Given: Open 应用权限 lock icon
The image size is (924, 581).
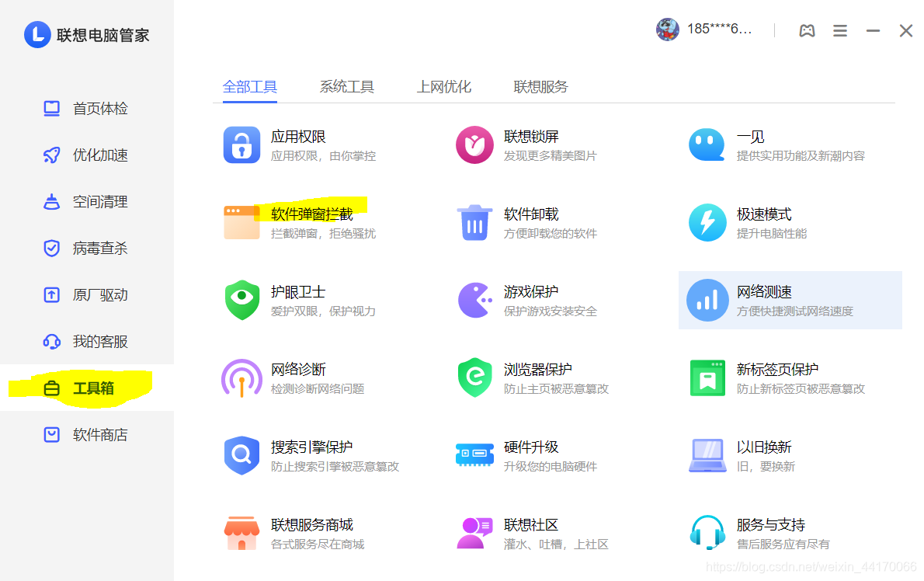Looking at the screenshot, I should (x=241, y=145).
